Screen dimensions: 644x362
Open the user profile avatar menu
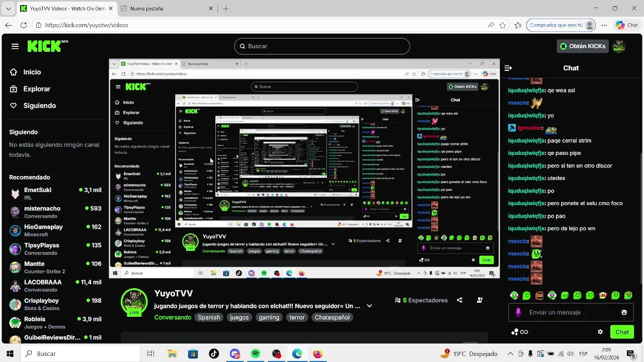coord(618,46)
